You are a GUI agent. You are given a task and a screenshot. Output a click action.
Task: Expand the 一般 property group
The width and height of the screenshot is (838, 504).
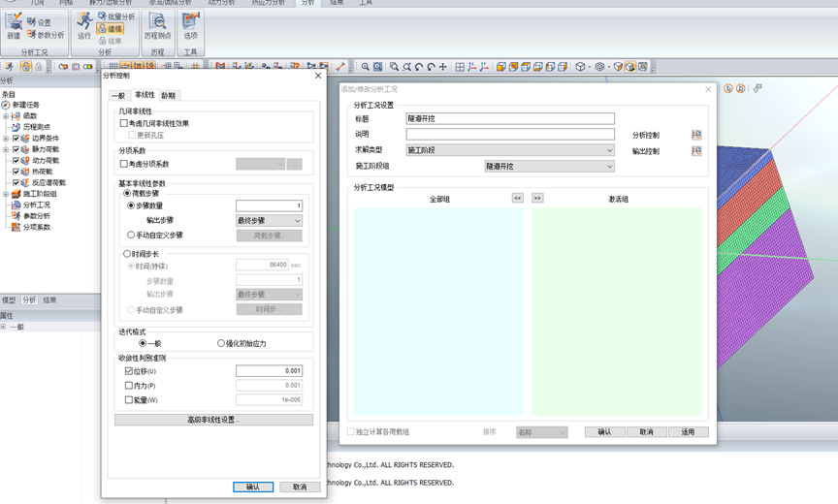(3, 327)
